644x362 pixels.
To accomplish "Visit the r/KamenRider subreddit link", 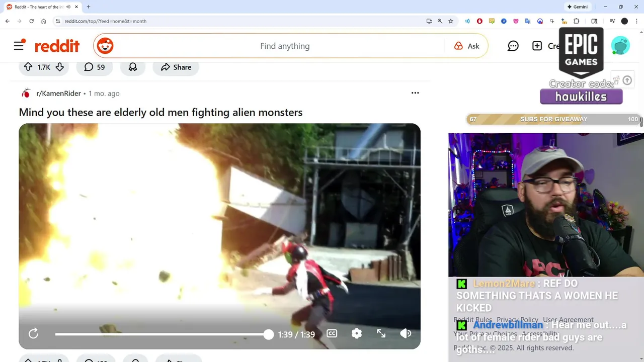I will click(58, 94).
